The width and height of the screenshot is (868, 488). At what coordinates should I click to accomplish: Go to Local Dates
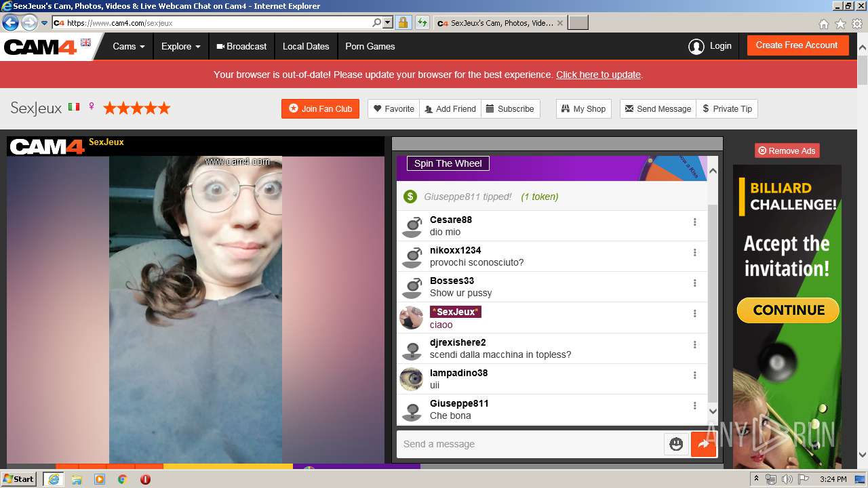point(306,46)
